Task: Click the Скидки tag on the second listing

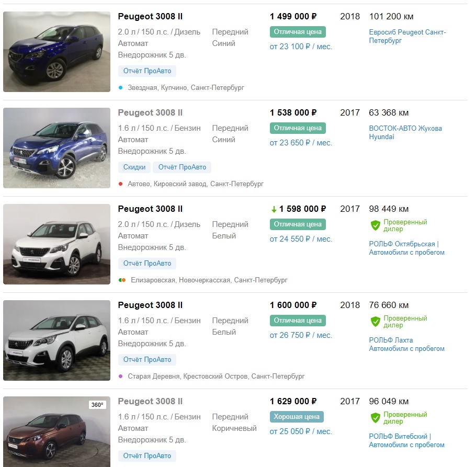Action: pyautogui.click(x=134, y=167)
